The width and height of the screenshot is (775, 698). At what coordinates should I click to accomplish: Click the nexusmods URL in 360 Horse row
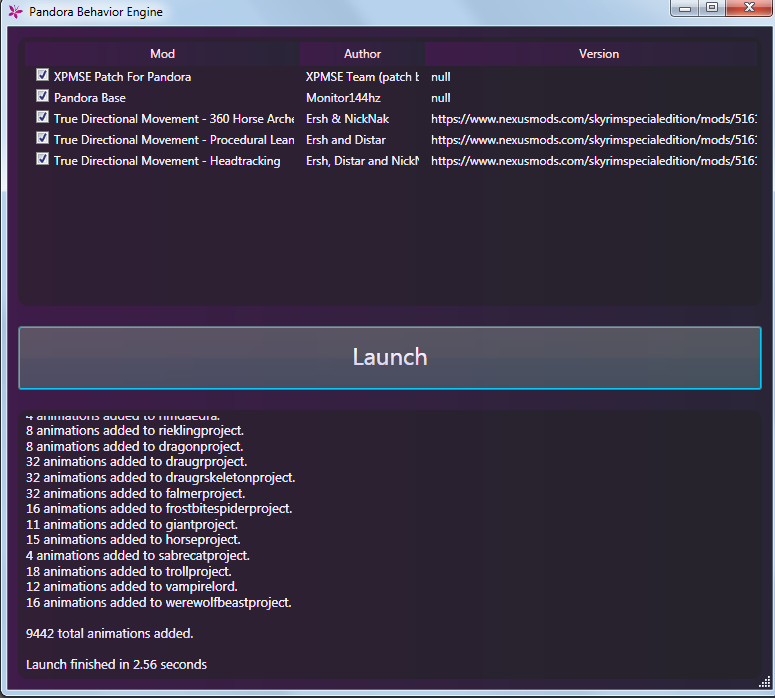tap(594, 119)
